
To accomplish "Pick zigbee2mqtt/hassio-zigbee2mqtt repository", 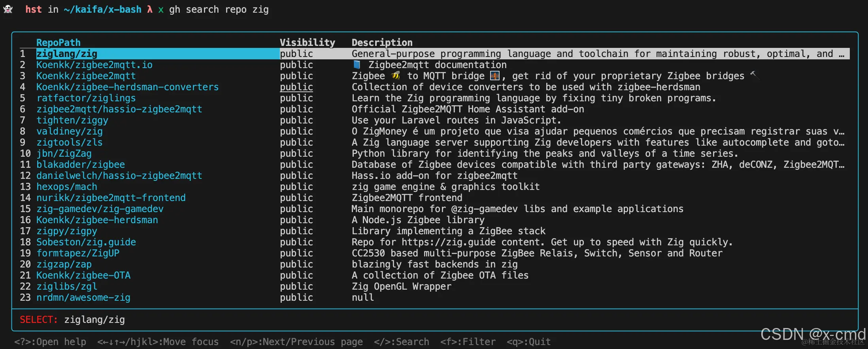I will pyautogui.click(x=119, y=109).
